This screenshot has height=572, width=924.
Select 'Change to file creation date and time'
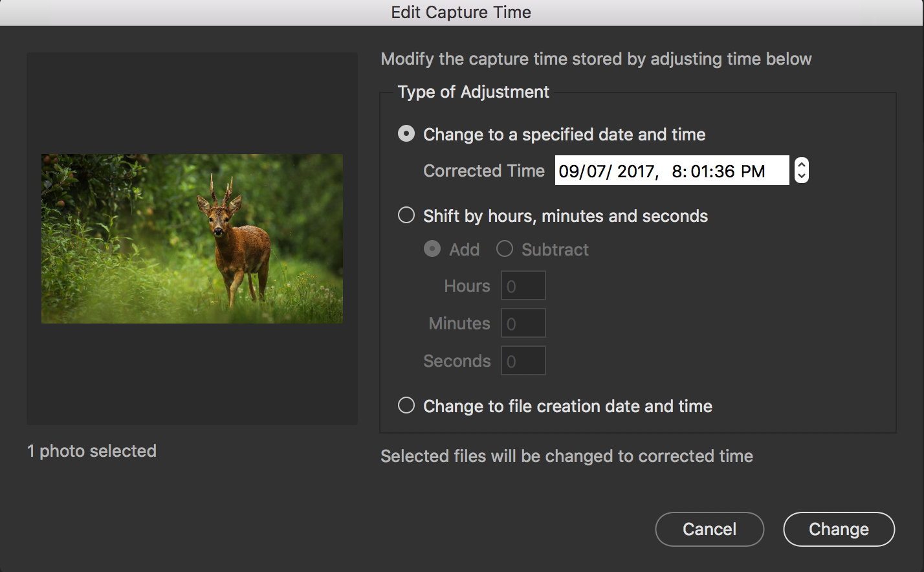pyautogui.click(x=406, y=406)
